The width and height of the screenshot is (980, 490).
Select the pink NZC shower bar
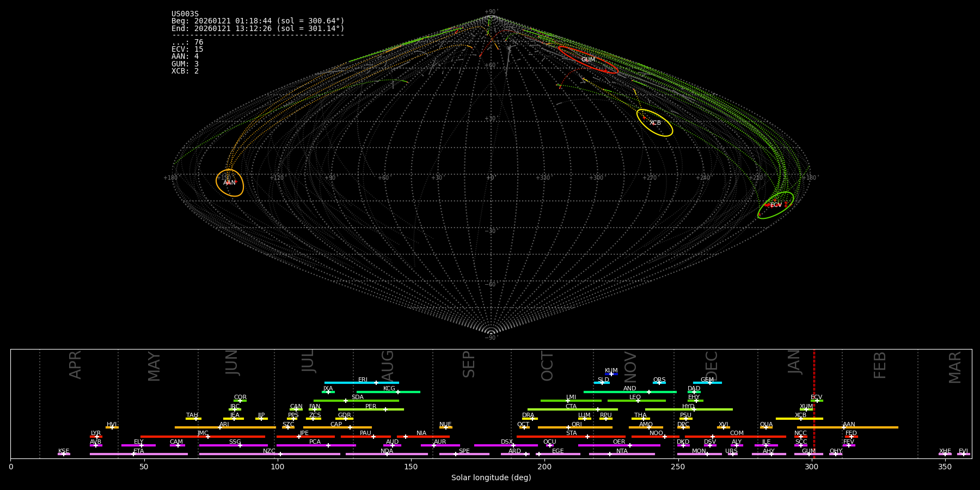tap(269, 454)
